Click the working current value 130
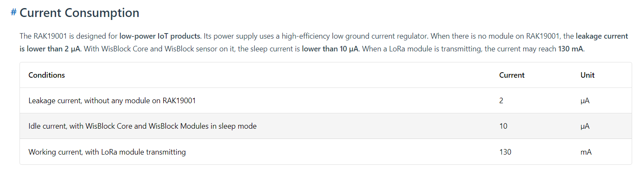This screenshot has width=644, height=172. pos(505,152)
